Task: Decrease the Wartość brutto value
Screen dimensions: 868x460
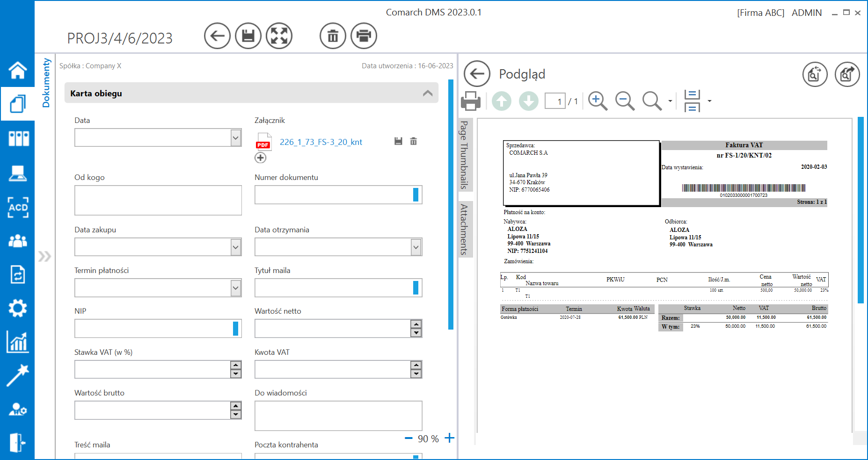Action: point(236,415)
